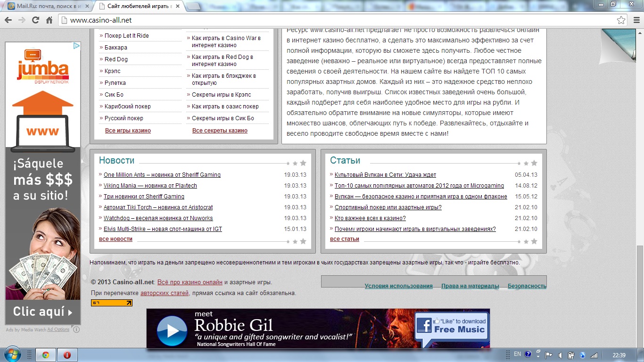Open 'Автомат Tiki Torch' news item
644x362 pixels.
coord(158,207)
